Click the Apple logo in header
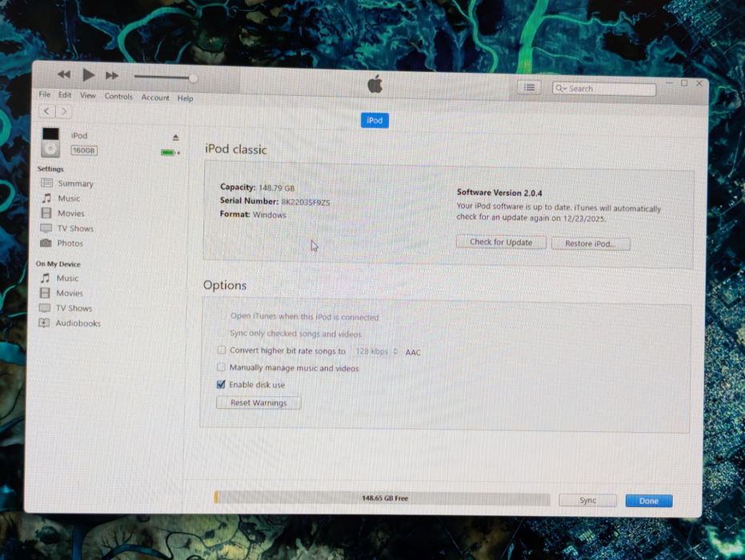745x560 pixels. pyautogui.click(x=375, y=84)
